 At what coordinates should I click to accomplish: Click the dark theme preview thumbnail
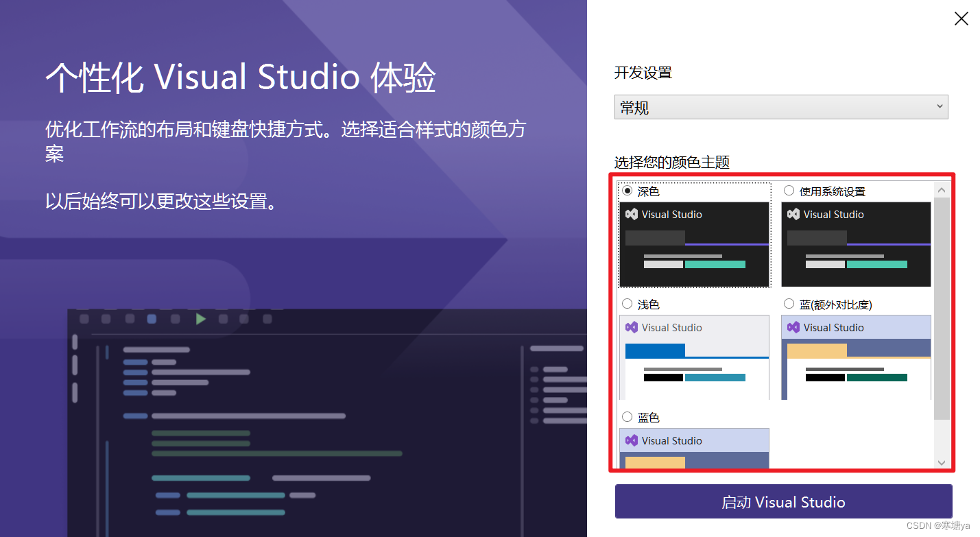[x=694, y=243]
